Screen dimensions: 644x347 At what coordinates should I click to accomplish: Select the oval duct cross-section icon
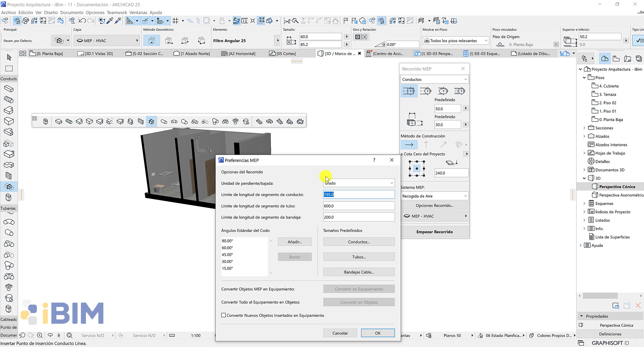pos(443,91)
